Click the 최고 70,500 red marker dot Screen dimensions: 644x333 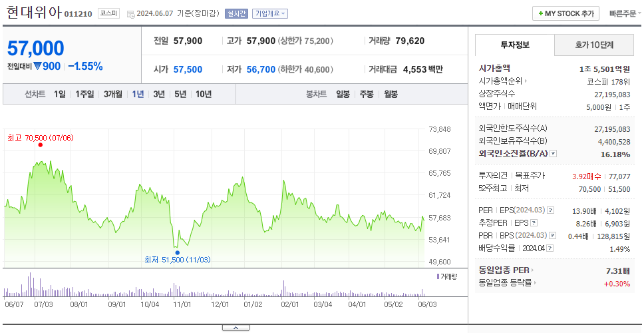(40, 145)
